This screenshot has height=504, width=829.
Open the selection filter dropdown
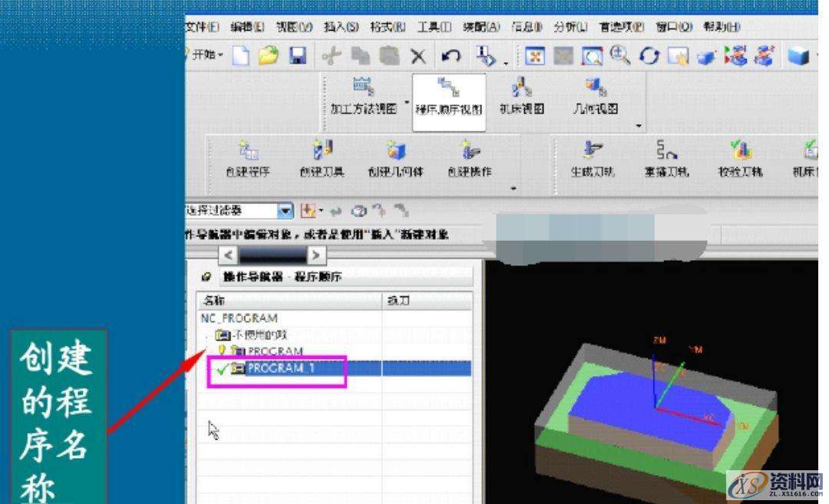[286, 209]
